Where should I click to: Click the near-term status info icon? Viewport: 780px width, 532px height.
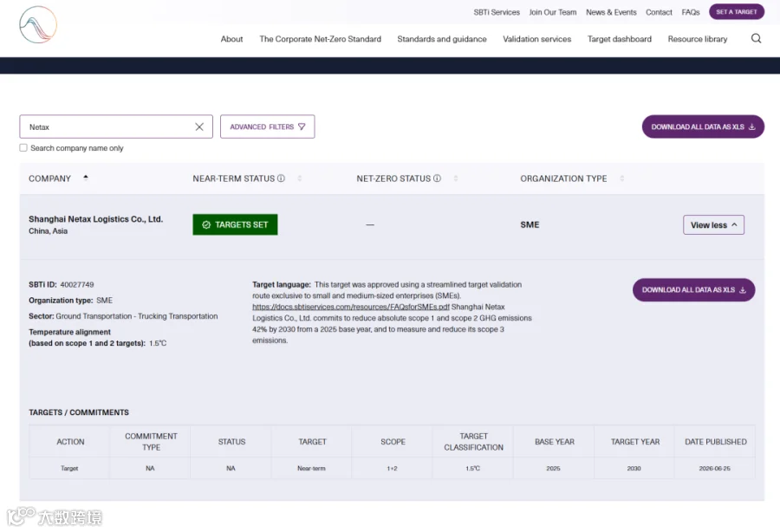coord(281,178)
